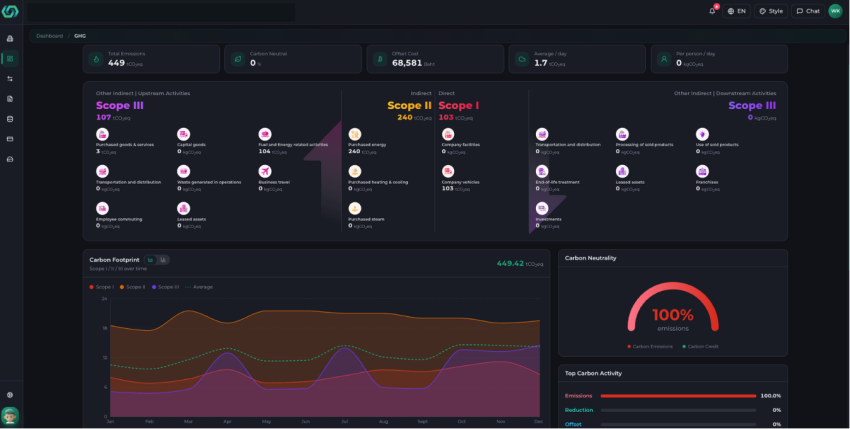Select the active dashboard grid sidebar icon
850x429 pixels.
(x=10, y=59)
